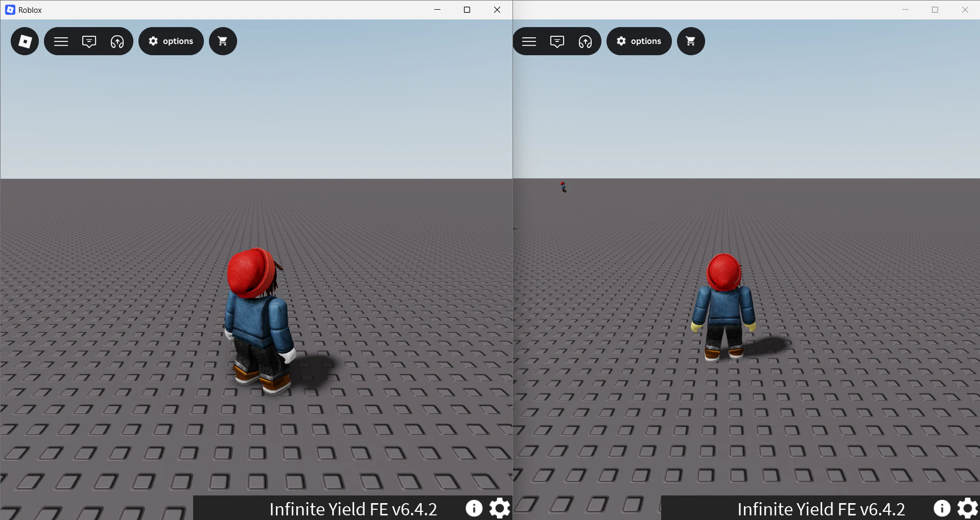Minimize the left Roblox window
980x520 pixels.
437,10
